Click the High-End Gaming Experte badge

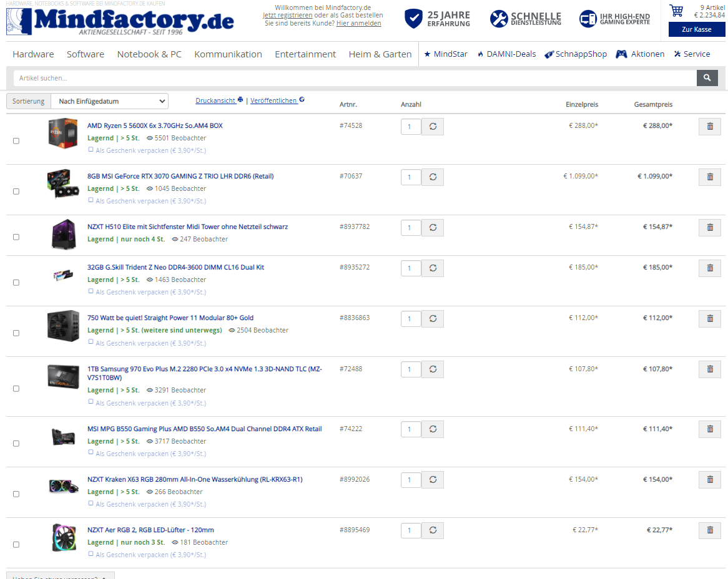pyautogui.click(x=615, y=19)
